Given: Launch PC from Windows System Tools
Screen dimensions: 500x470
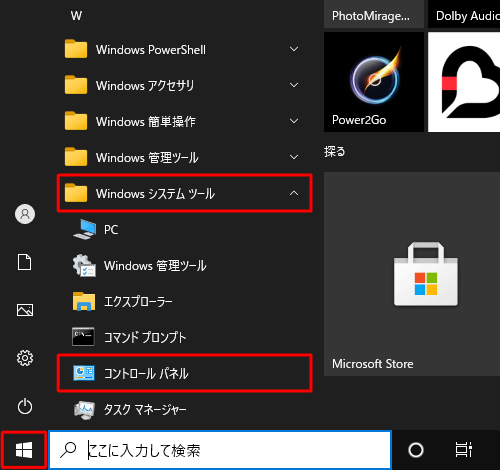Looking at the screenshot, I should pyautogui.click(x=184, y=229).
